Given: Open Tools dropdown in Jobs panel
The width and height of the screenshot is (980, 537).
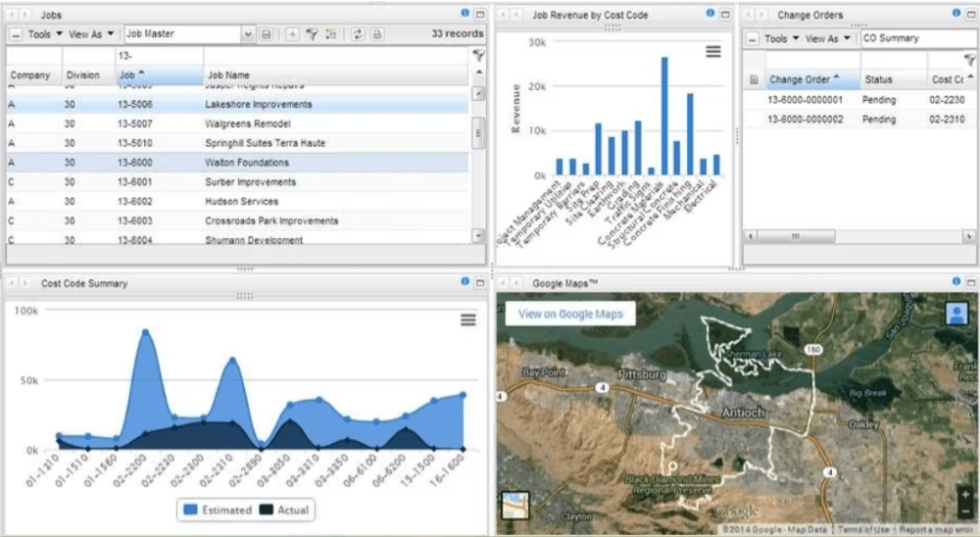Looking at the screenshot, I should [x=45, y=34].
